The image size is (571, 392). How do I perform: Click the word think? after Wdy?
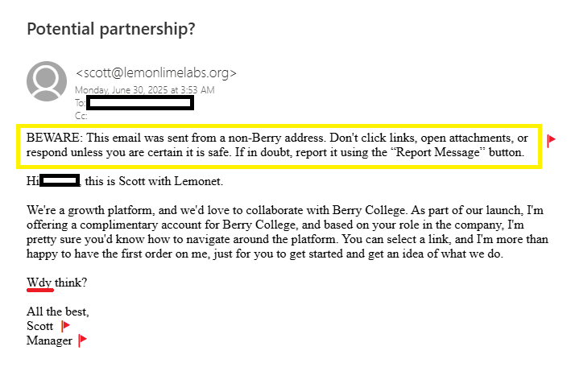point(71,283)
